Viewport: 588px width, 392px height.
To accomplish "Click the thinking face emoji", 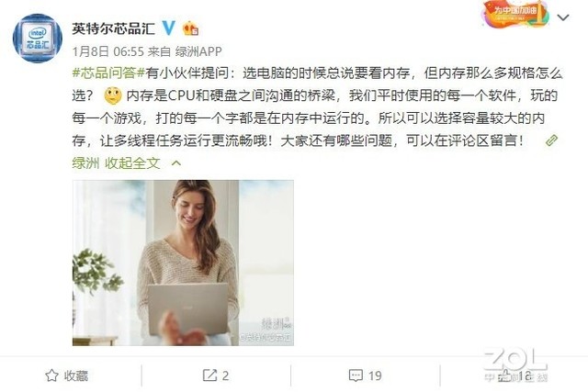I will click(x=113, y=95).
